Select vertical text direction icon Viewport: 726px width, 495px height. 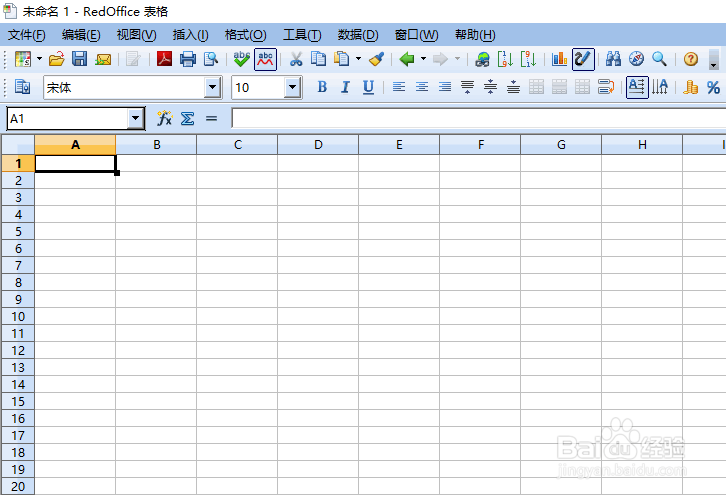(660, 87)
